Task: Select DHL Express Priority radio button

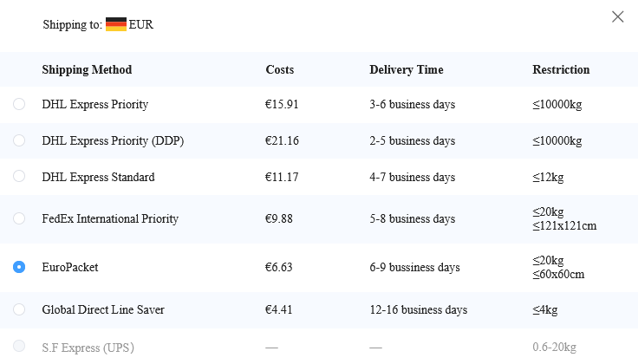Action: pos(19,104)
